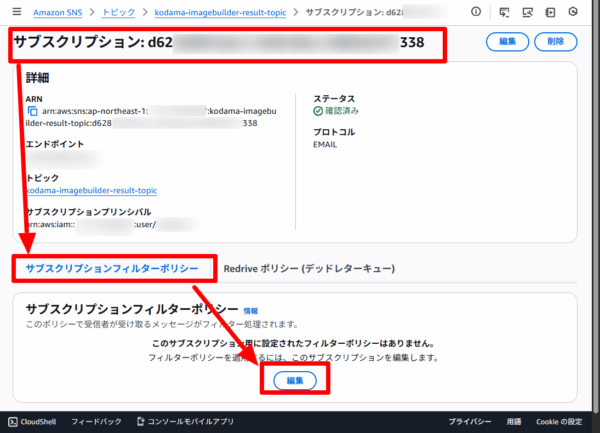Open the Console Mobile App link (コンソールモバイルアプリ)
Screen dimensions: 600x433
pos(185,422)
